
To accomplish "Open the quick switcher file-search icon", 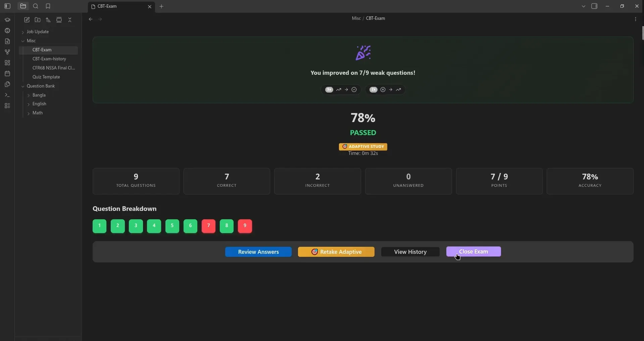I will [7, 41].
